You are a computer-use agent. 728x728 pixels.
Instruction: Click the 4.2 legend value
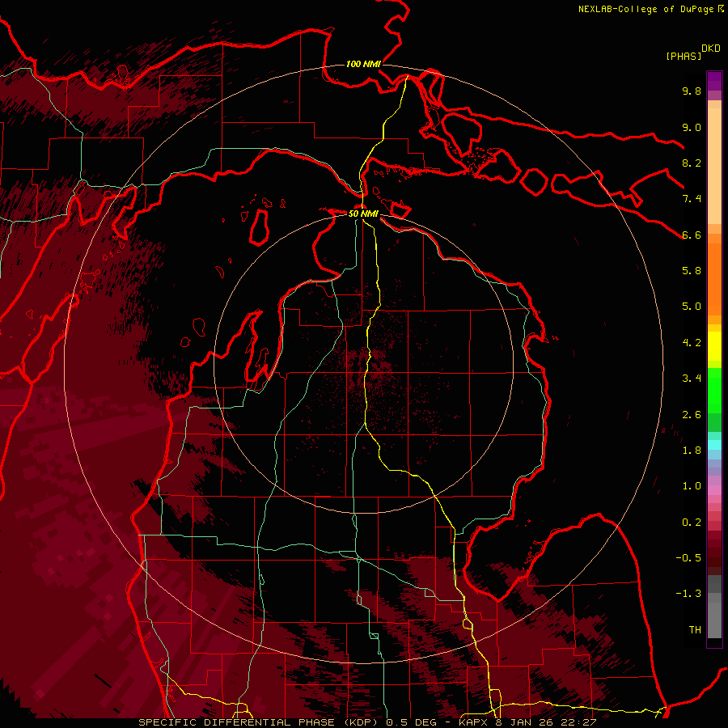(x=692, y=343)
